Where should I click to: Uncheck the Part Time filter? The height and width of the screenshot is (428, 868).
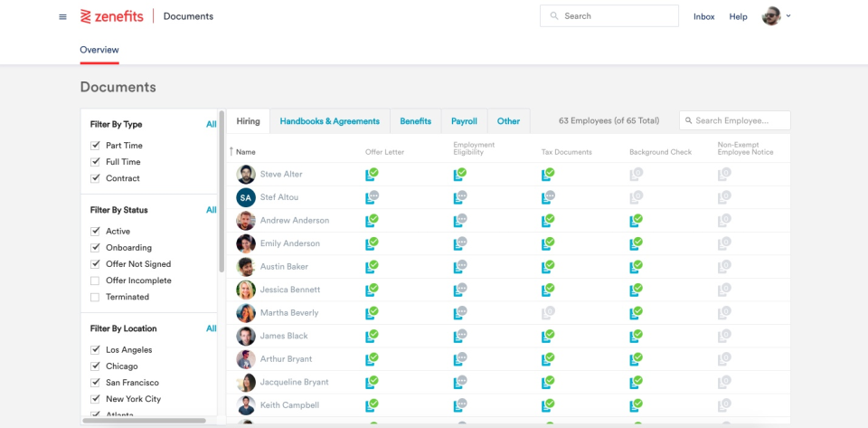95,146
